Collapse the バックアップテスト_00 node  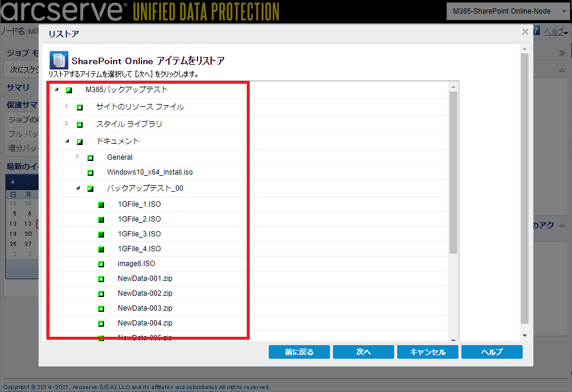point(78,188)
